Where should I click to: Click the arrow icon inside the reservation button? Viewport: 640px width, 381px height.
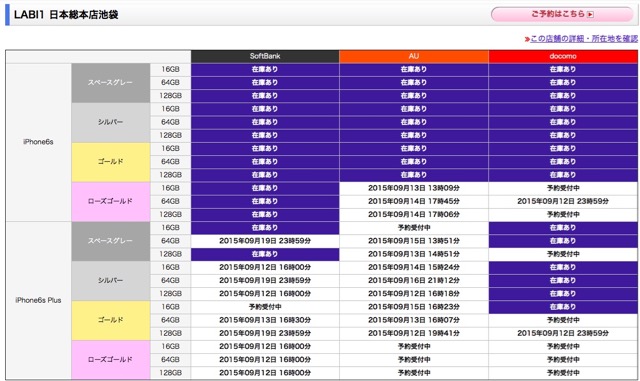[x=590, y=14]
